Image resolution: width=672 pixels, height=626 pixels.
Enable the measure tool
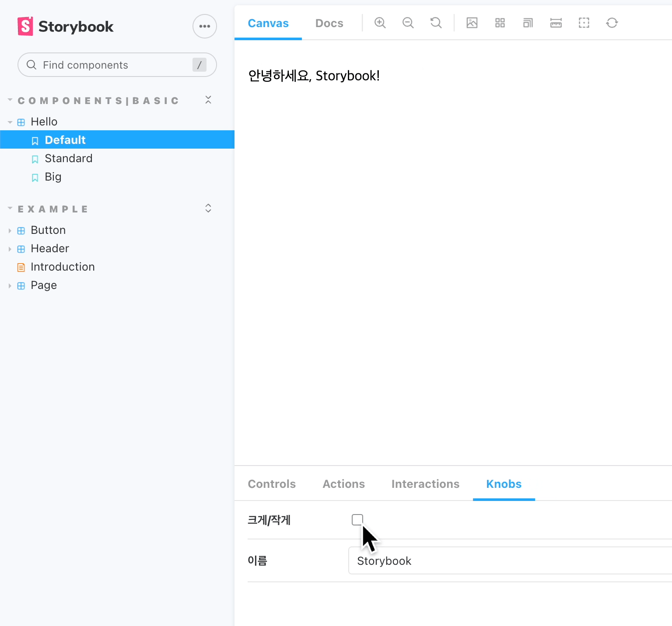pyautogui.click(x=556, y=23)
